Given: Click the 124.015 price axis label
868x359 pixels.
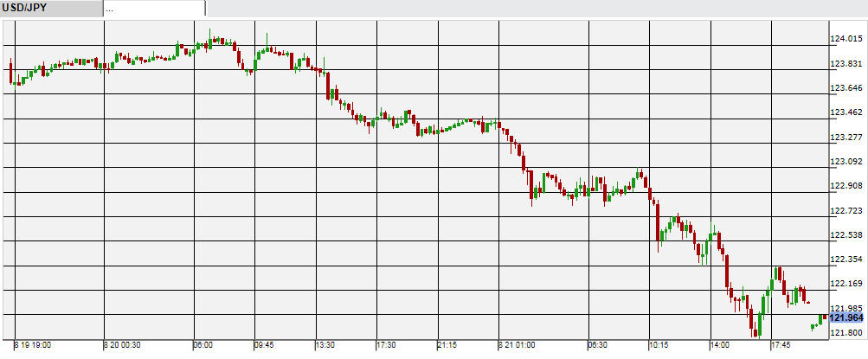Looking at the screenshot, I should 846,39.
